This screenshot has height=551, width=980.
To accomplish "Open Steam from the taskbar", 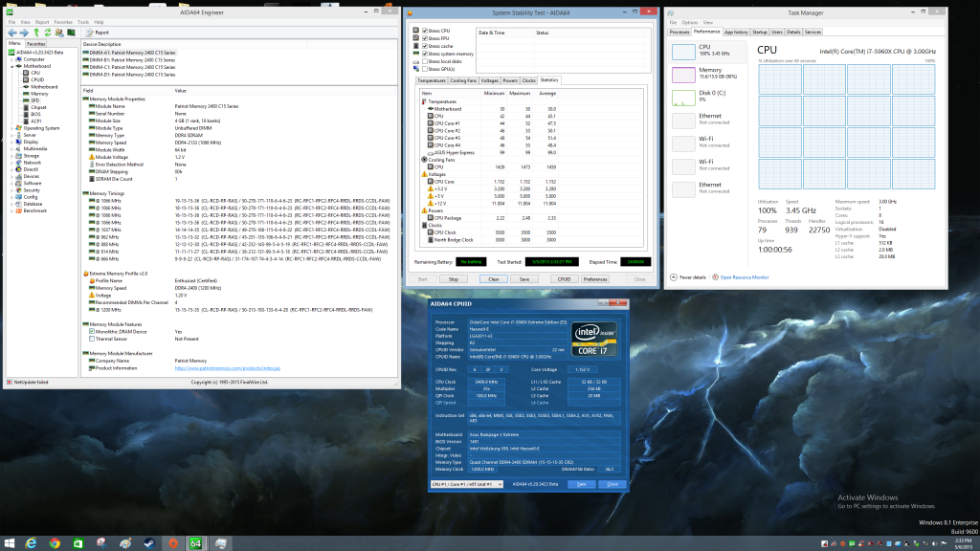I will [x=149, y=543].
